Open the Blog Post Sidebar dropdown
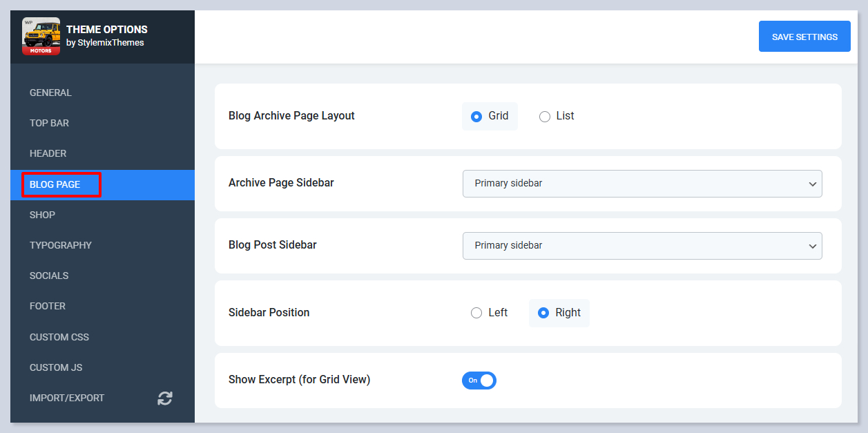This screenshot has width=868, height=433. point(642,246)
